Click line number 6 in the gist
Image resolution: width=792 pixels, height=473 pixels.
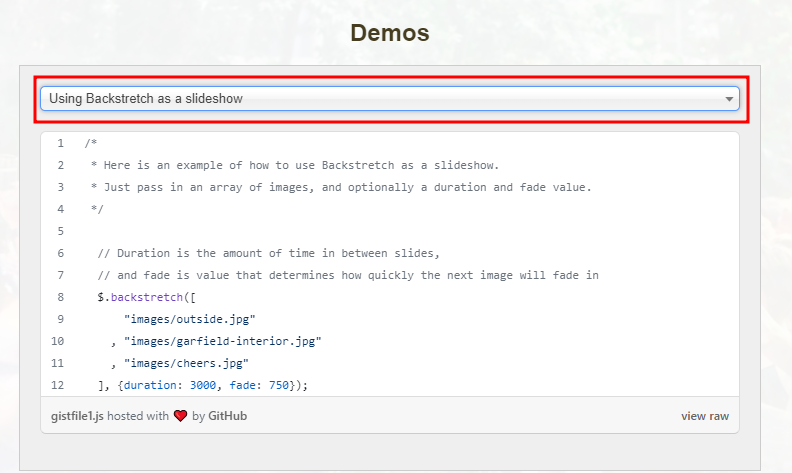point(60,253)
